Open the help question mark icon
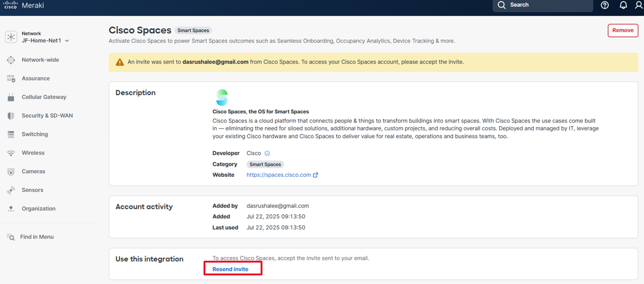The image size is (644, 284). tap(605, 5)
